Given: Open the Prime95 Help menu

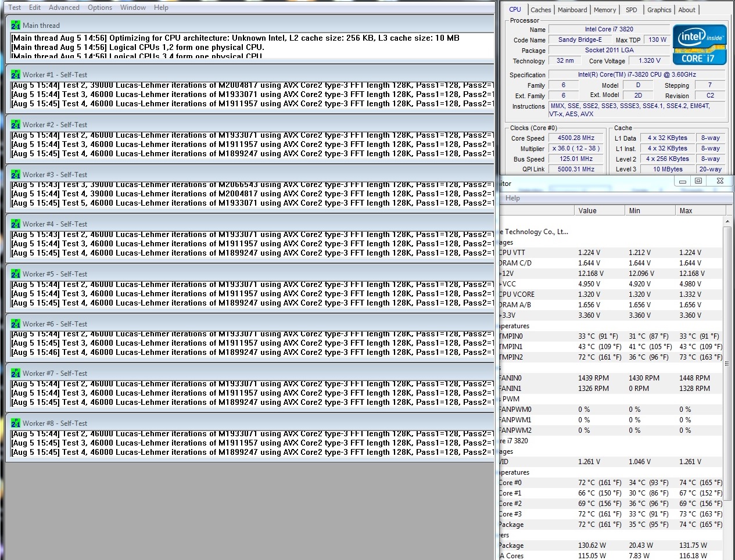Looking at the screenshot, I should click(x=161, y=8).
